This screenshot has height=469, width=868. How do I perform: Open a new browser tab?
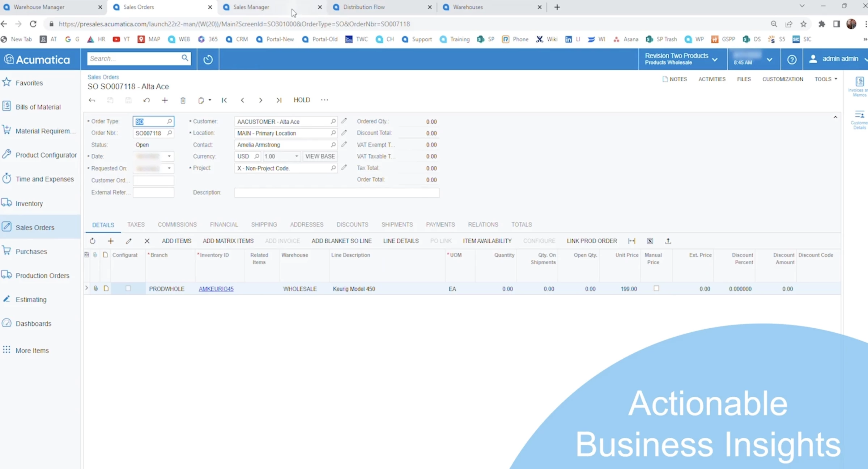click(557, 7)
